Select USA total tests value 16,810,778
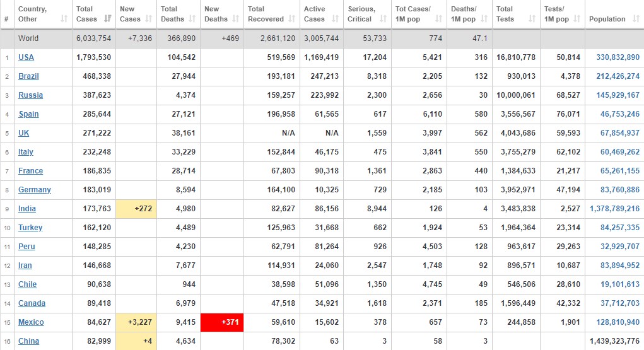 (516, 57)
